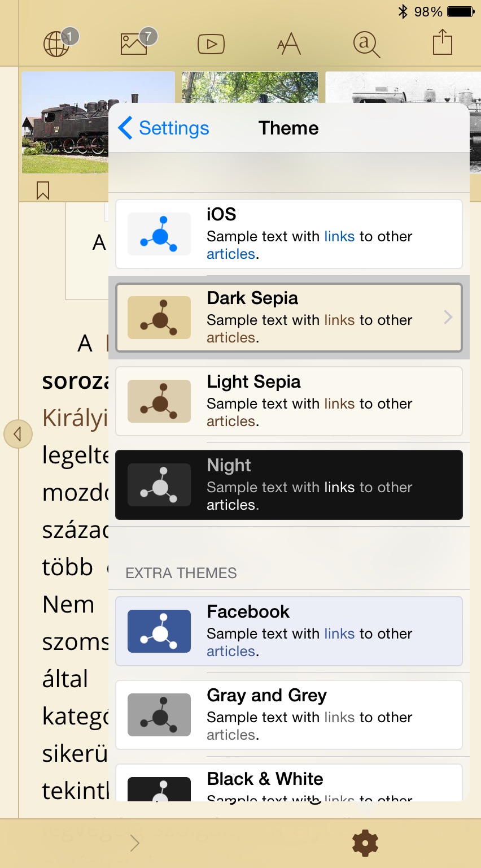Click the links hyperlink in Facebook sample text
The image size is (481, 868).
point(339,633)
